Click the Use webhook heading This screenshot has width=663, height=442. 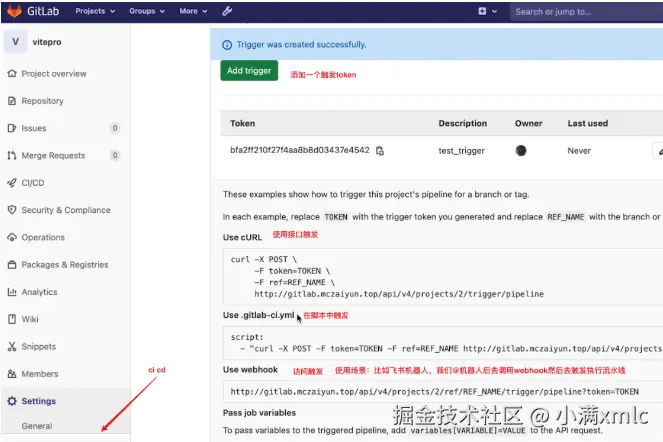[250, 370]
